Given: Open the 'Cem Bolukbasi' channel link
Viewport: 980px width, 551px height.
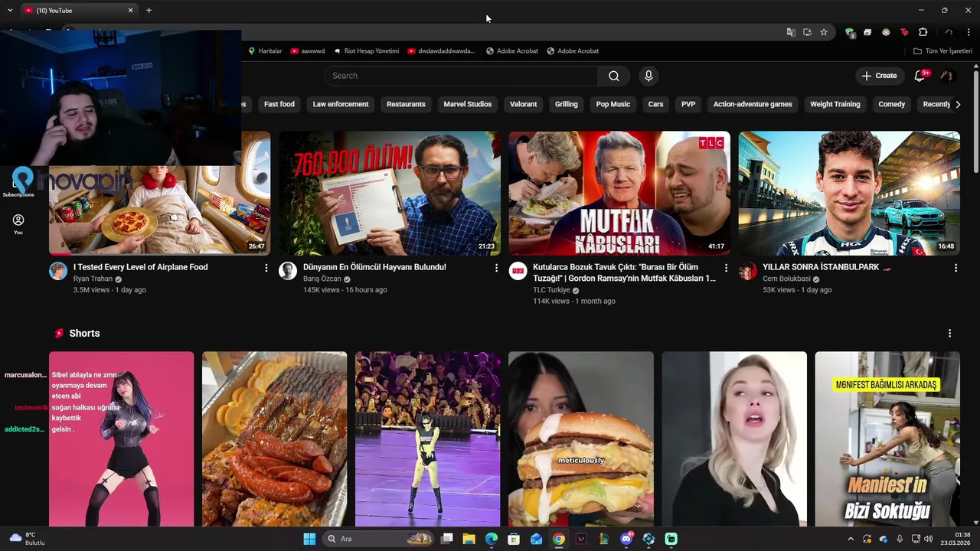Looking at the screenshot, I should tap(786, 279).
